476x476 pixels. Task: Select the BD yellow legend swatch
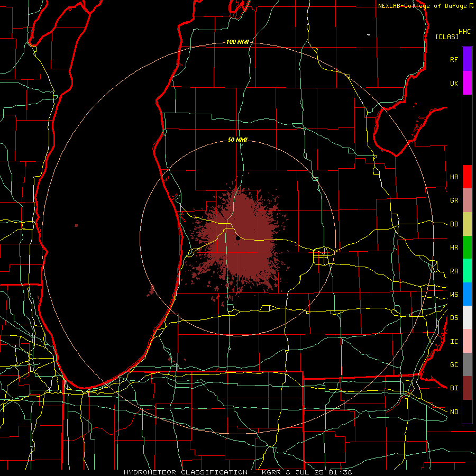click(x=467, y=224)
